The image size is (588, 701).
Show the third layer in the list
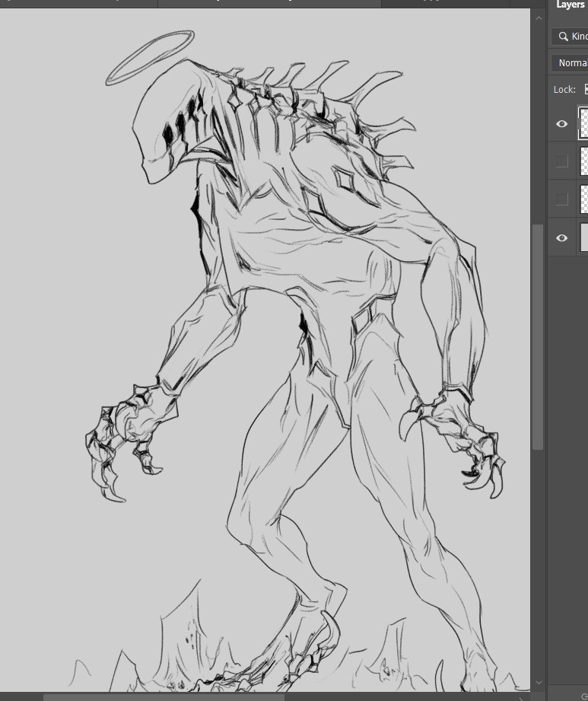coord(561,199)
